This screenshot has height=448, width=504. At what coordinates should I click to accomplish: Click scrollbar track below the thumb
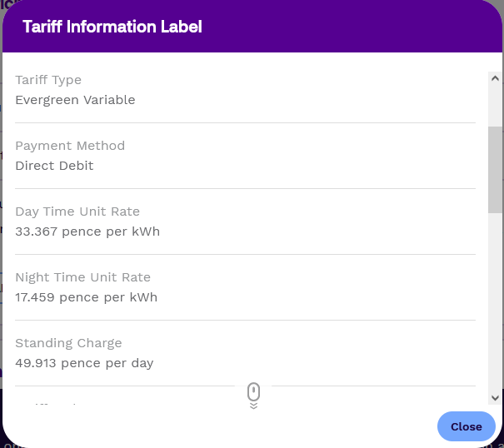[495, 302]
